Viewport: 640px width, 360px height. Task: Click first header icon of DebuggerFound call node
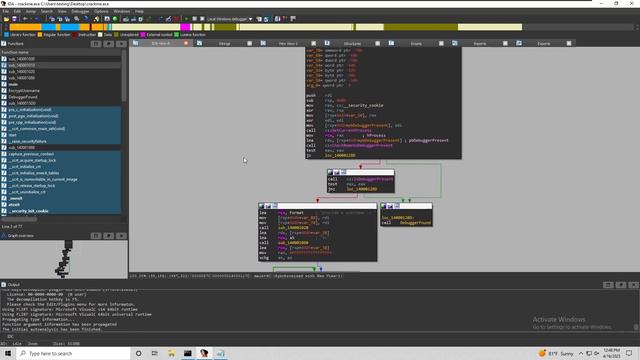click(x=384, y=206)
